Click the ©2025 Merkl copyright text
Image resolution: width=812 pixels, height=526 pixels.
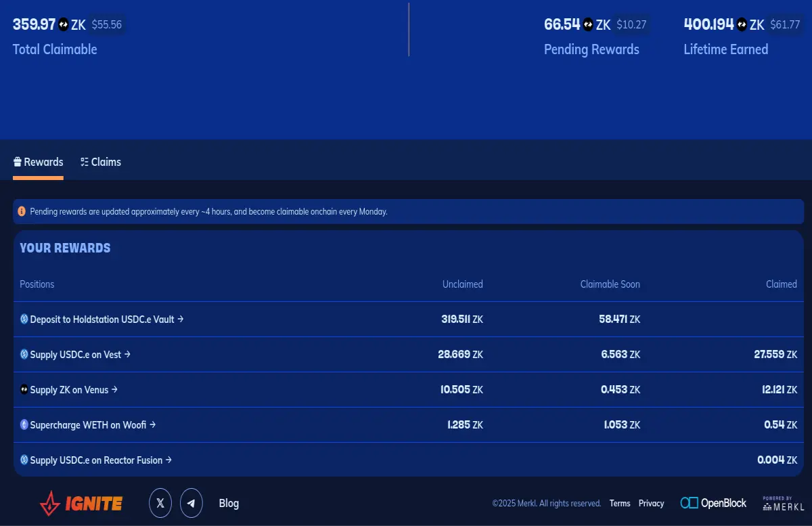click(547, 504)
